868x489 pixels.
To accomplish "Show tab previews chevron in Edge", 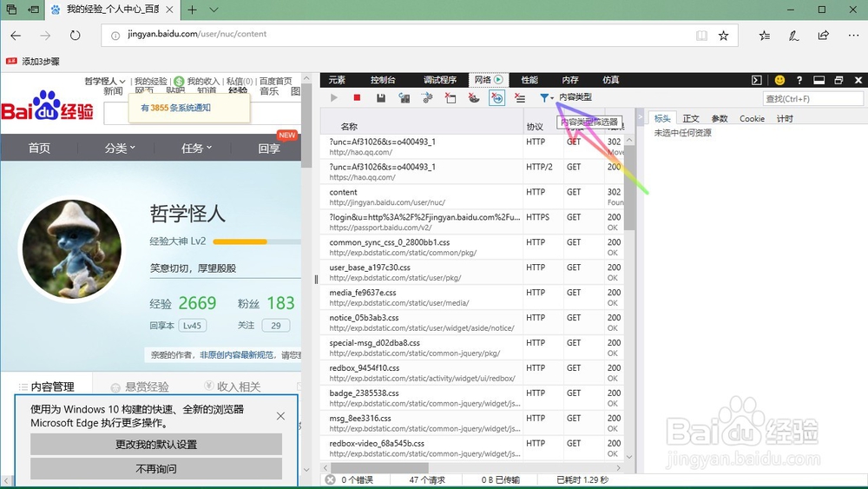I will [x=214, y=10].
